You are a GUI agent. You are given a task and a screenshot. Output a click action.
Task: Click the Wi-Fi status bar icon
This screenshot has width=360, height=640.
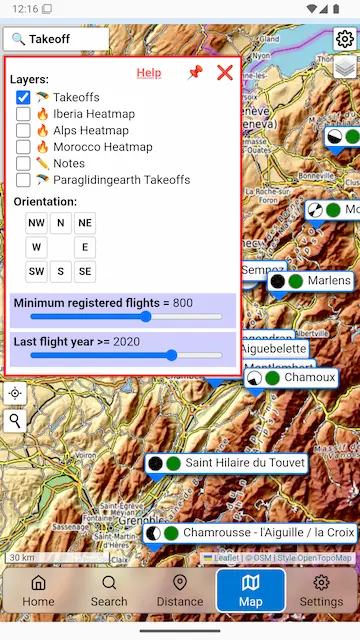[x=312, y=9]
